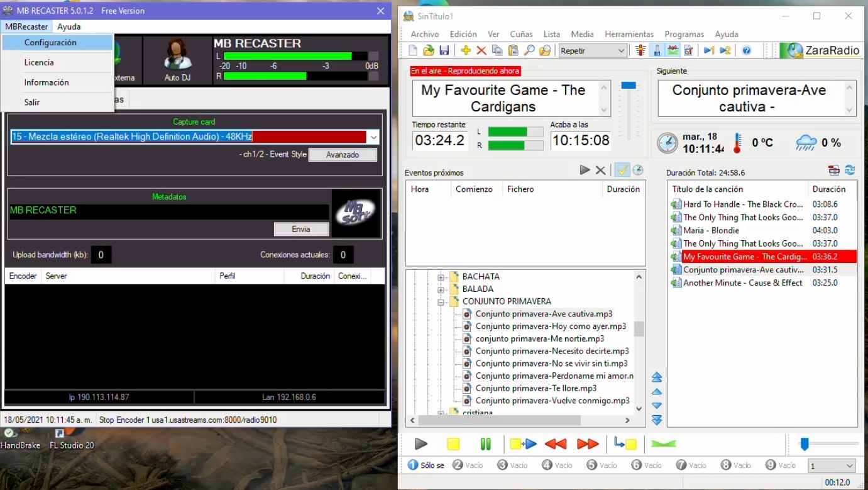Click the copy toolbar icon
The image size is (868, 490).
pyautogui.click(x=497, y=50)
